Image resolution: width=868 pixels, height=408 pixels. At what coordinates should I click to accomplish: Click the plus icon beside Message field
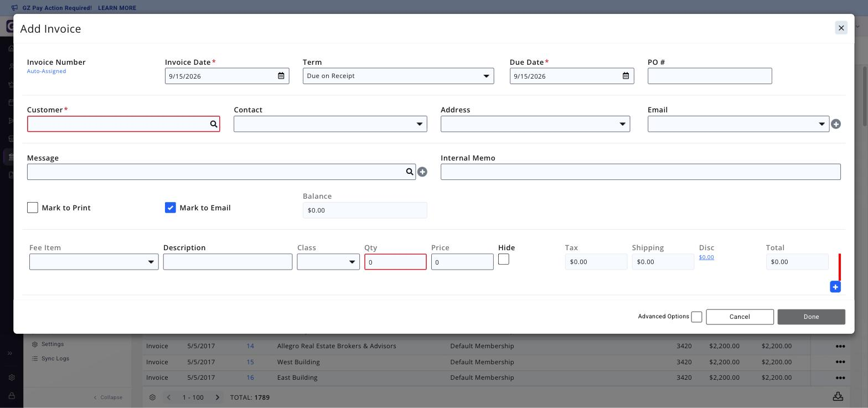pos(422,172)
